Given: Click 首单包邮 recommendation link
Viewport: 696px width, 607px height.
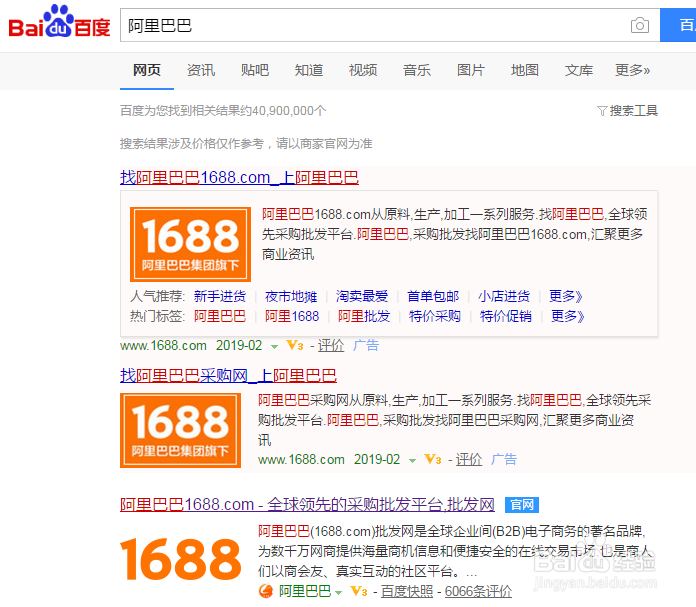Looking at the screenshot, I should pyautogui.click(x=433, y=296).
